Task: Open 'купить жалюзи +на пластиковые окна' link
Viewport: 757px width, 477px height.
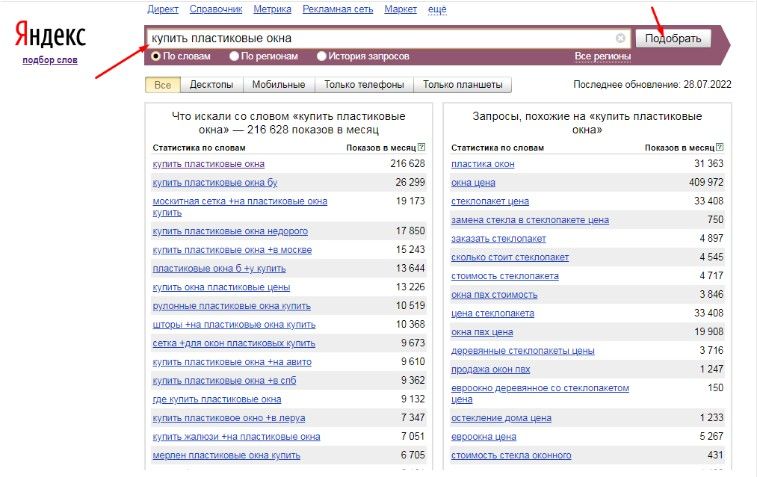Action: pyautogui.click(x=237, y=437)
